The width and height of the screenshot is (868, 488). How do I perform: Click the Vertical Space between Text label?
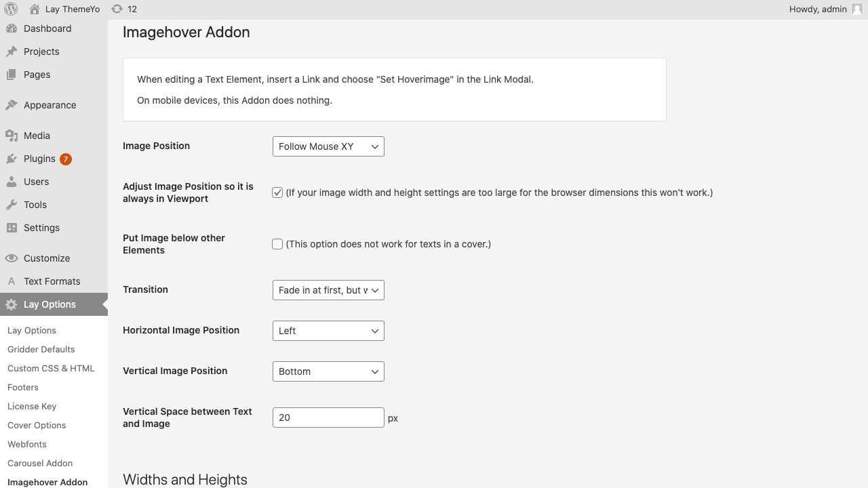point(187,418)
